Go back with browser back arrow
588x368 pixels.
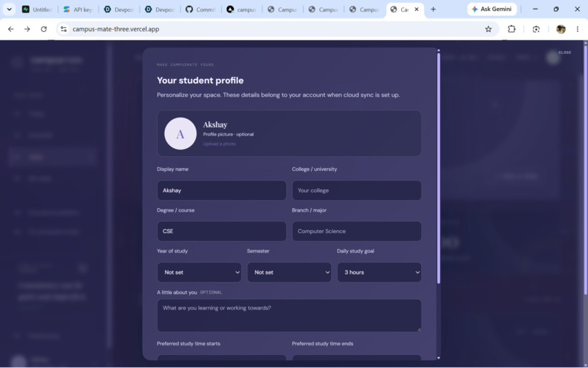pos(11,29)
